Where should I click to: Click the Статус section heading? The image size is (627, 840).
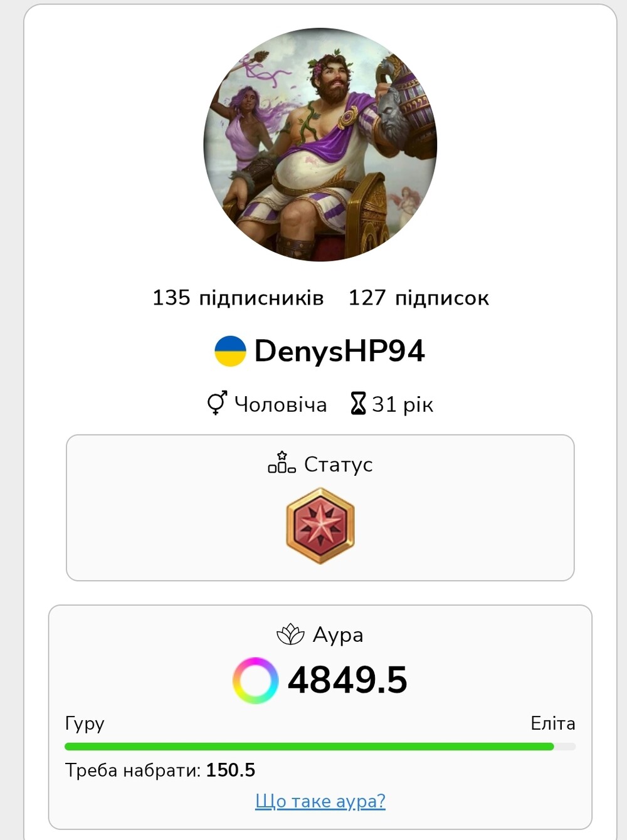(339, 464)
